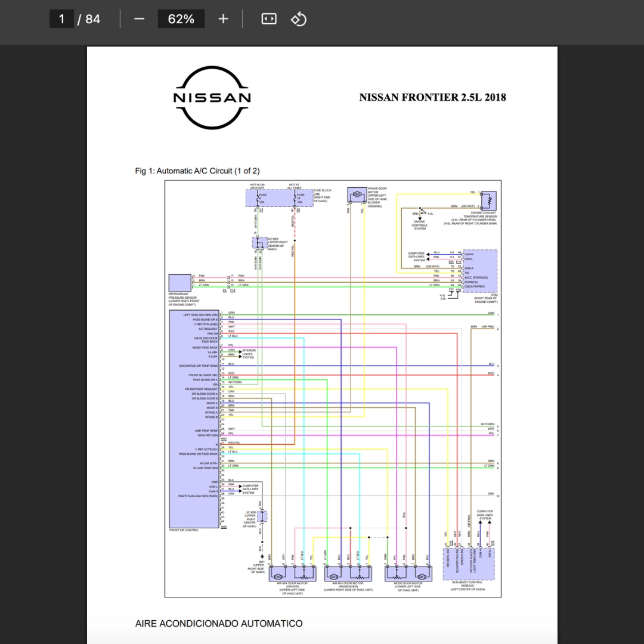Click the Engine Coolant Temperature Sensor symbol
This screenshot has width=644, height=644.
(x=488, y=201)
